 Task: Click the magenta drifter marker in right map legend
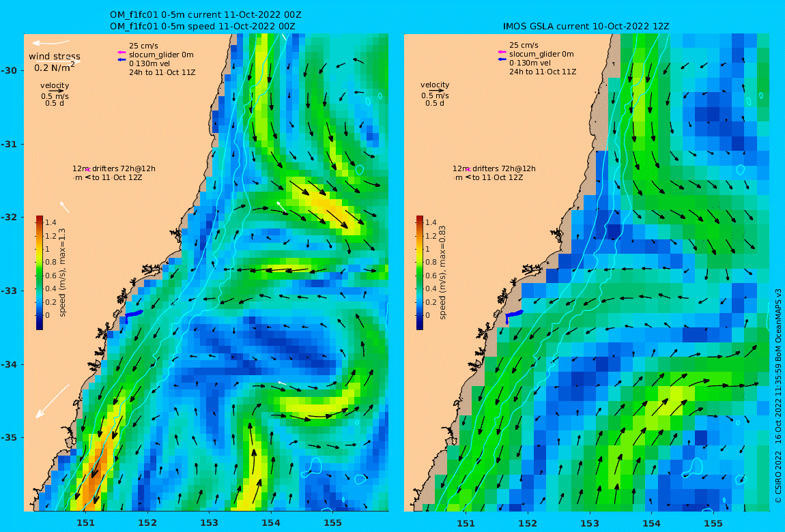tap(468, 170)
